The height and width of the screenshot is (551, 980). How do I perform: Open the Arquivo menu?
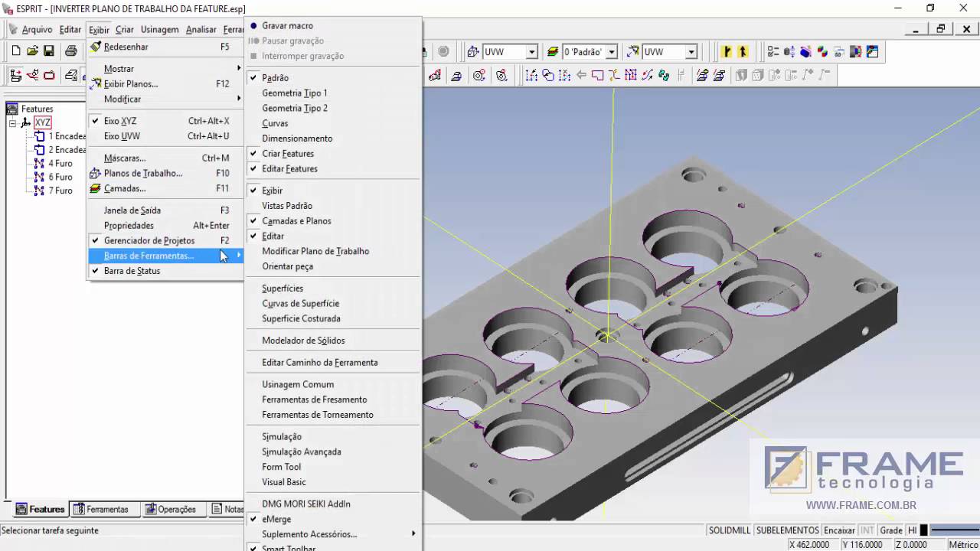37,30
